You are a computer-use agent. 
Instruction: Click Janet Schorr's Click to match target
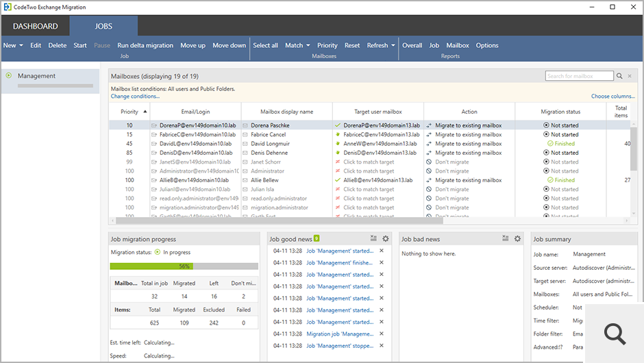(x=369, y=162)
